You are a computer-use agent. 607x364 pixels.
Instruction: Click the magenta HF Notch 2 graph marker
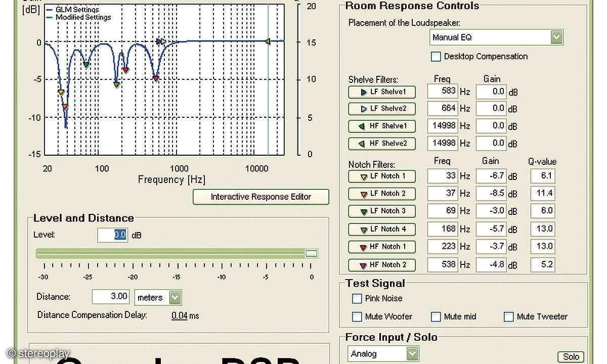click(x=156, y=78)
